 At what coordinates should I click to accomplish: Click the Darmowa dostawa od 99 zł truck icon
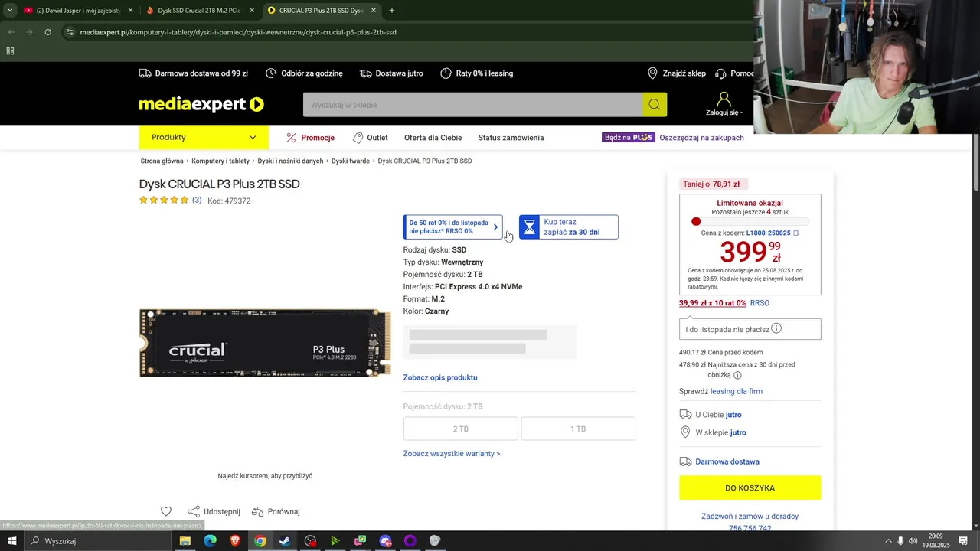145,73
